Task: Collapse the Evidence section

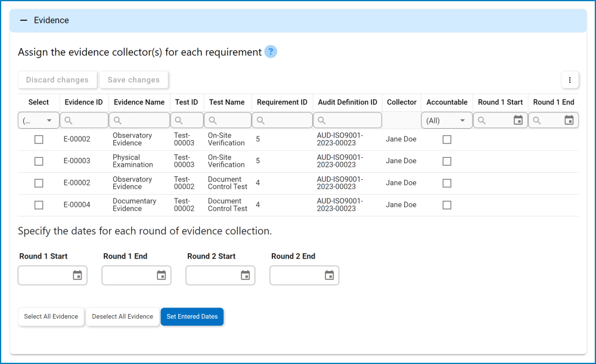Action: click(x=23, y=20)
